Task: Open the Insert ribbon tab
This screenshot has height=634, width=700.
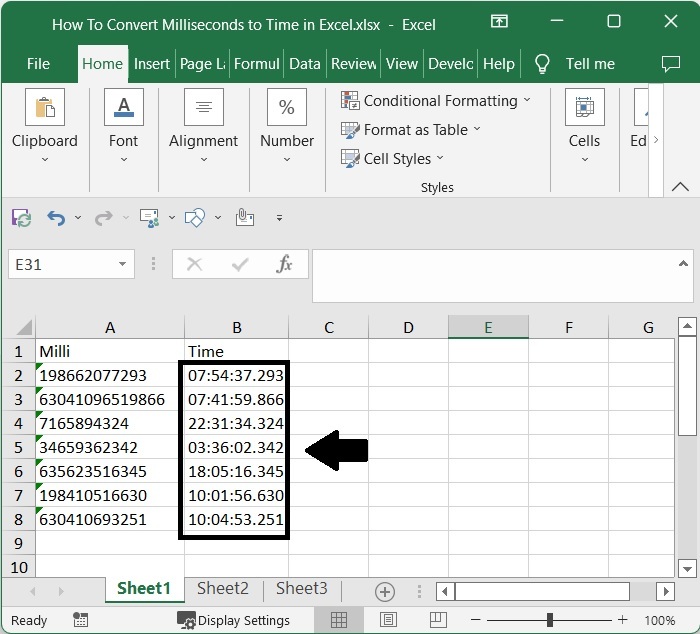Action: tap(152, 63)
